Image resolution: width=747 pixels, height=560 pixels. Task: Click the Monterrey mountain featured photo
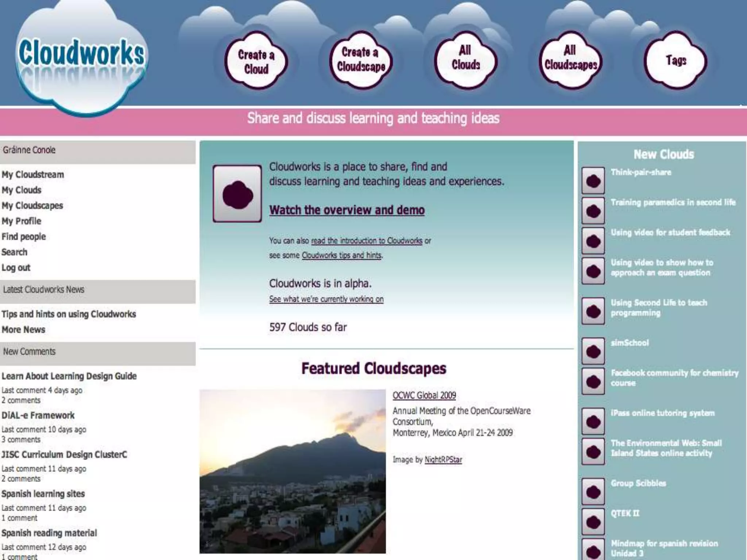292,471
